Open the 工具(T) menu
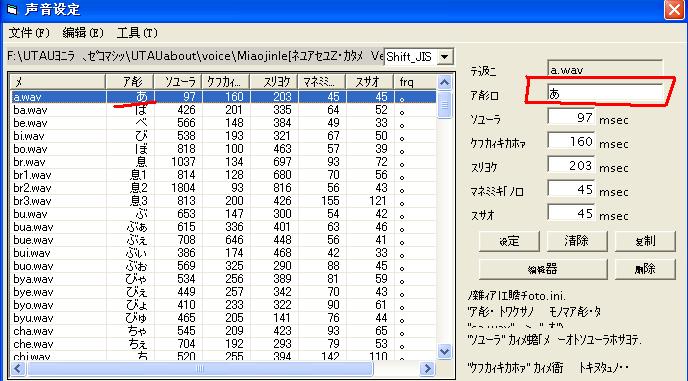This screenshot has height=381, width=688. tap(137, 33)
